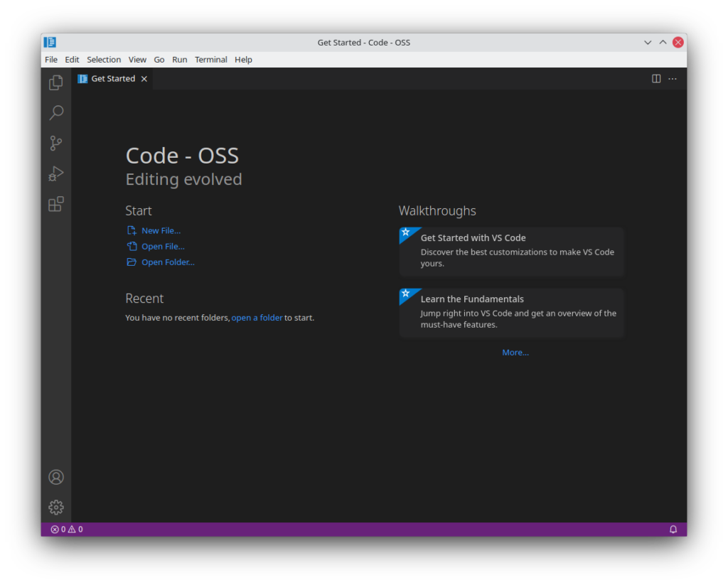Viewport: 728px width, 585px height.
Task: Select the Get Started tab
Action: point(112,78)
